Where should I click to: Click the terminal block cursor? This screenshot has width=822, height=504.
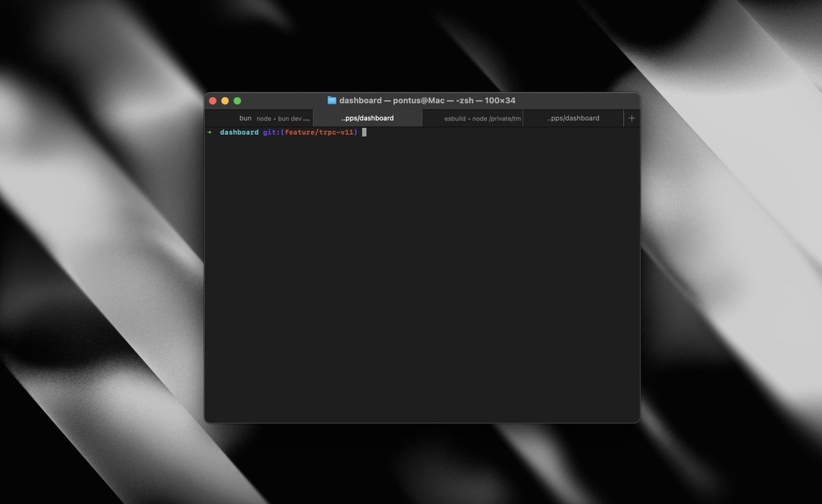pyautogui.click(x=364, y=132)
